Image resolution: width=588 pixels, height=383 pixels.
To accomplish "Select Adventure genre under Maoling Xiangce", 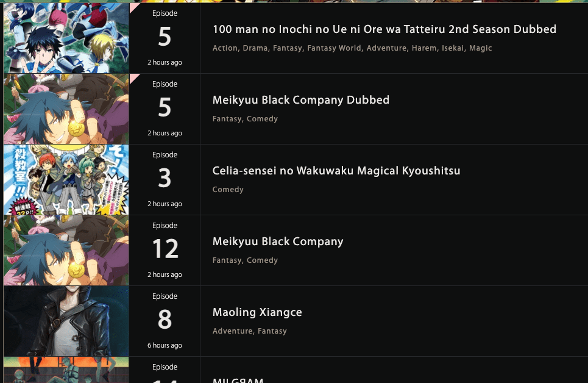I will click(x=232, y=331).
